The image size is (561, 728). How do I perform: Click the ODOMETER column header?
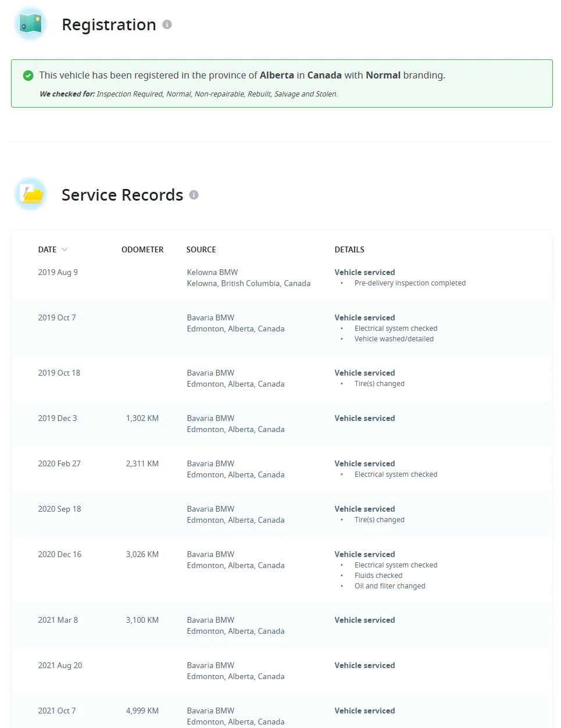coord(142,249)
